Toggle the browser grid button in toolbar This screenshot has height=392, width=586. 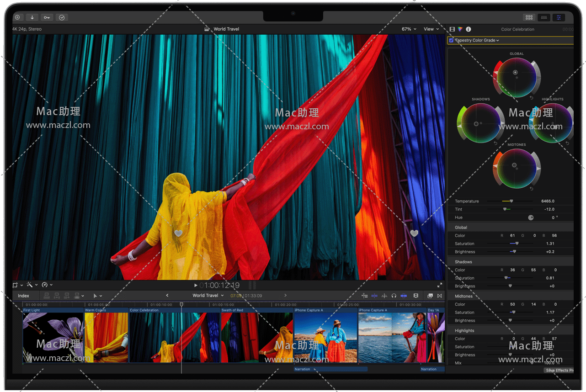[529, 17]
